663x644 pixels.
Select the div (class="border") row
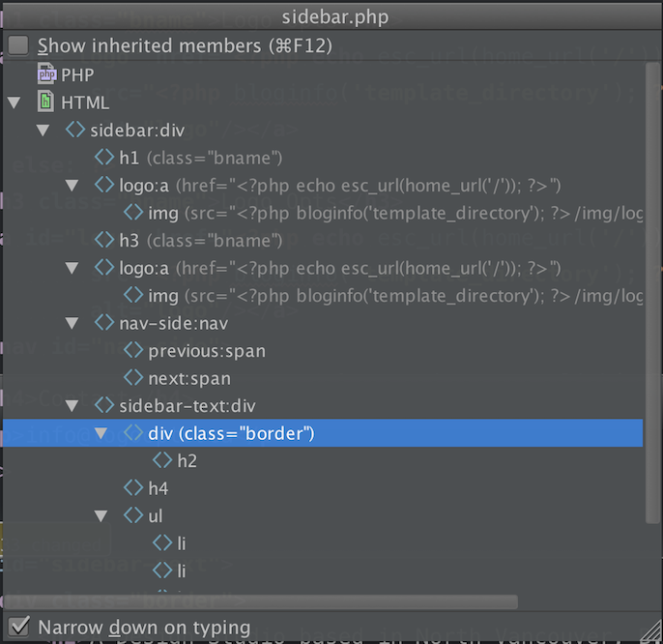[x=323, y=433]
